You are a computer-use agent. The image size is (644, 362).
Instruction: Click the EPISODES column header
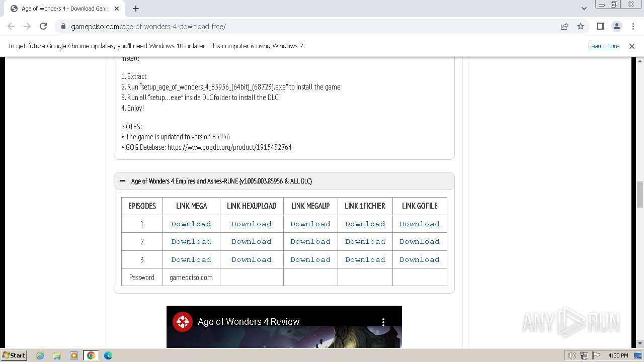coord(142,206)
